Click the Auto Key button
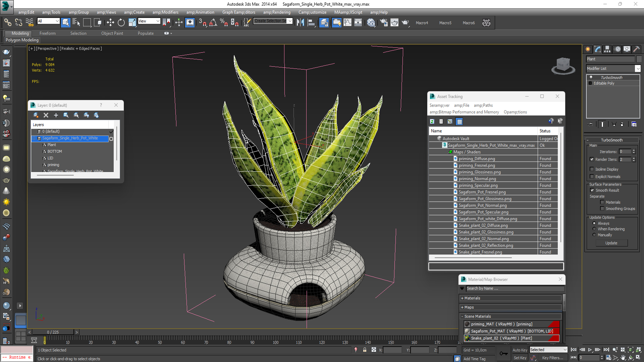 tap(520, 350)
